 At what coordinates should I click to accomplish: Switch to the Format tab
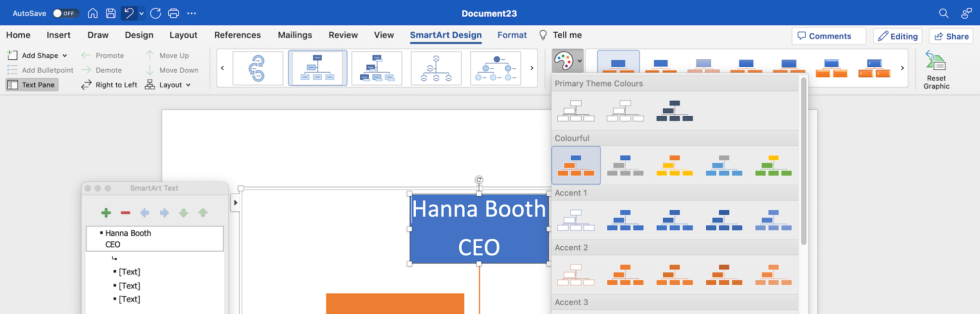[512, 35]
